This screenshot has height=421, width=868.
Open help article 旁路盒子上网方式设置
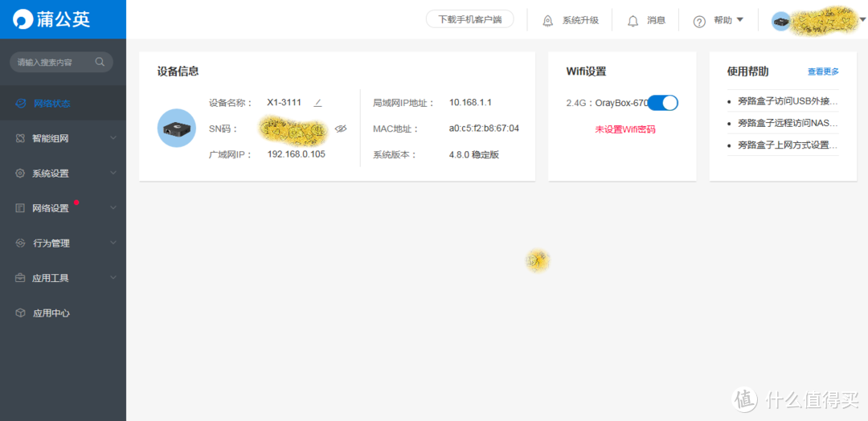[x=788, y=145]
